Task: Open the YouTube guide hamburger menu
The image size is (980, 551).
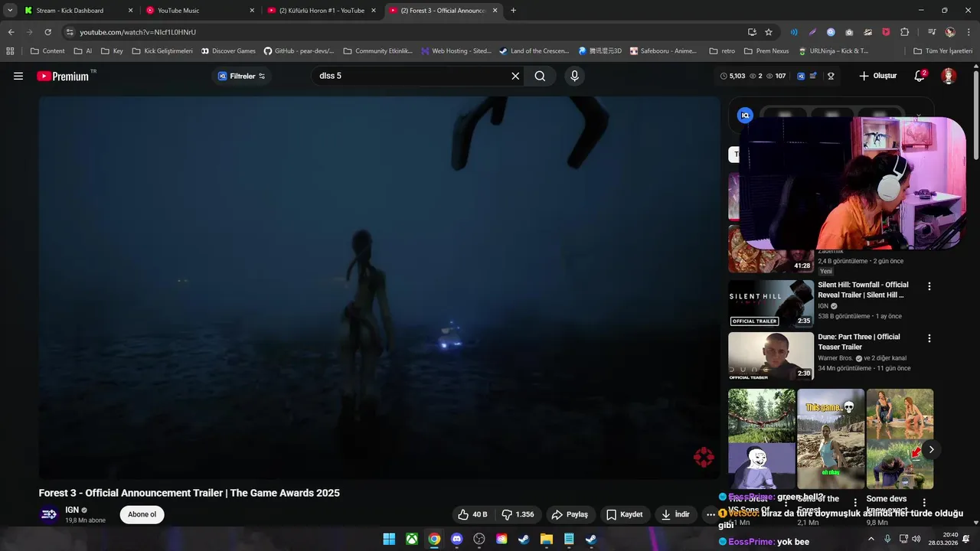Action: [x=18, y=76]
